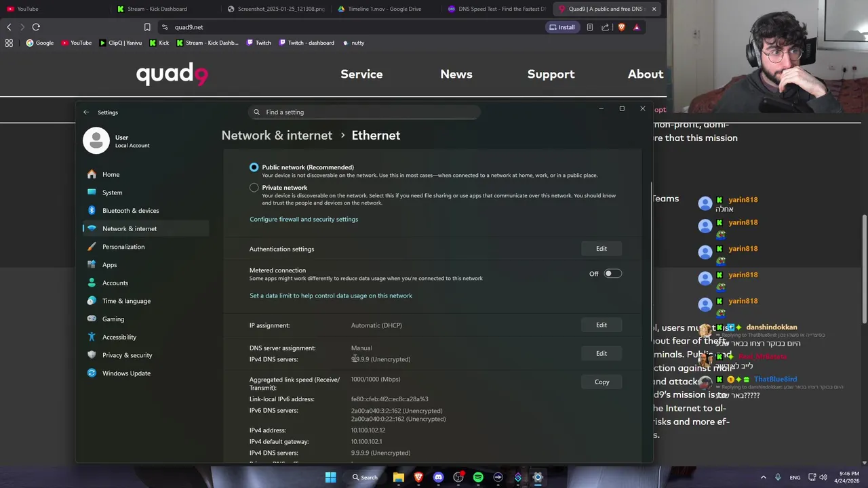This screenshot has width=868, height=488.
Task: Open Discord from taskbar
Action: [438, 477]
